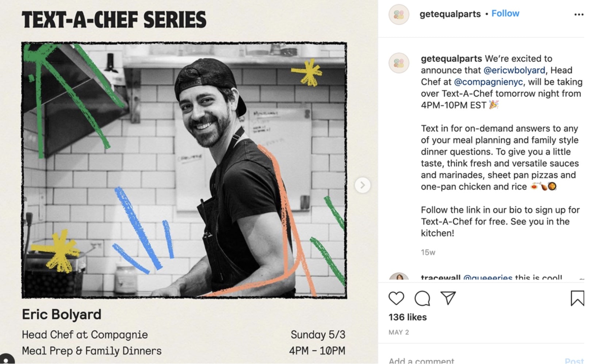Click the tracewall commenter avatar

[x=399, y=277]
